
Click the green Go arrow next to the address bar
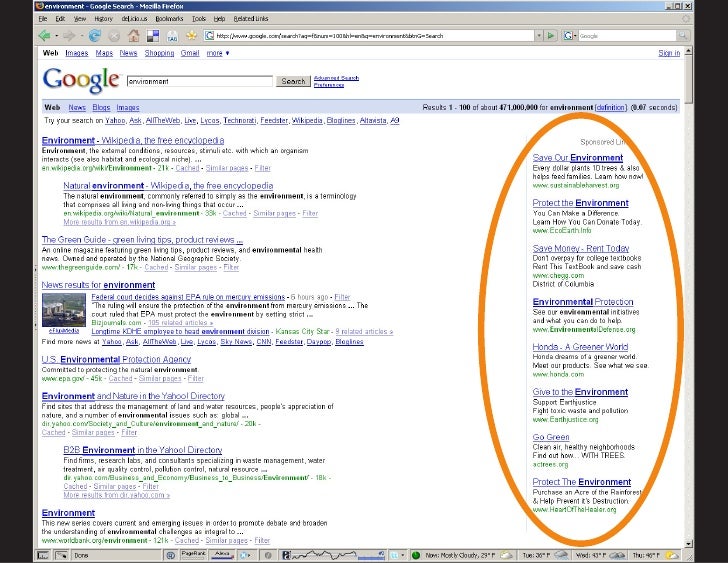pyautogui.click(x=551, y=35)
